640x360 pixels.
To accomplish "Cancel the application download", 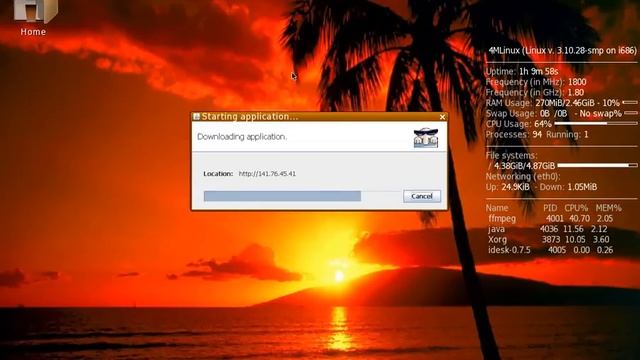I will pos(422,196).
